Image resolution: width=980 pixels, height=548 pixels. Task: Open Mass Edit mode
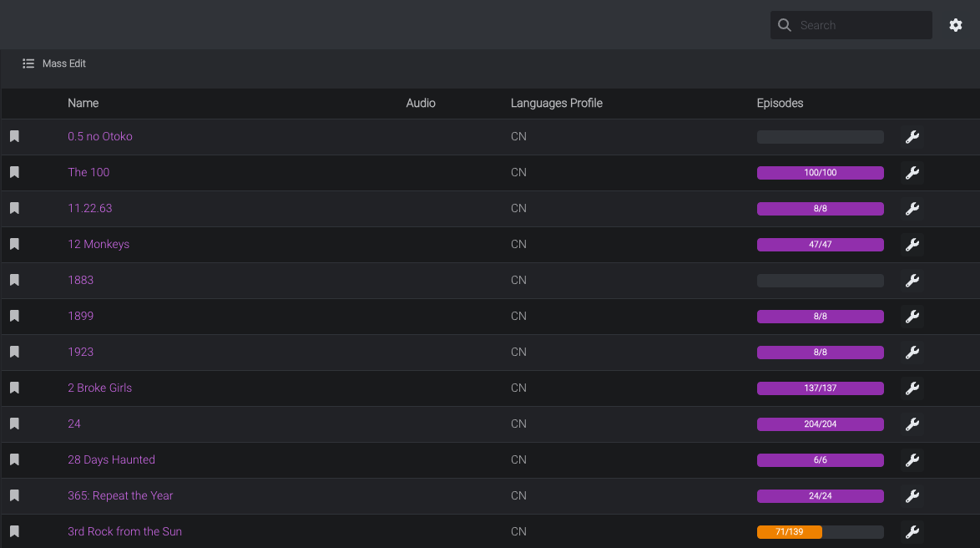(54, 63)
